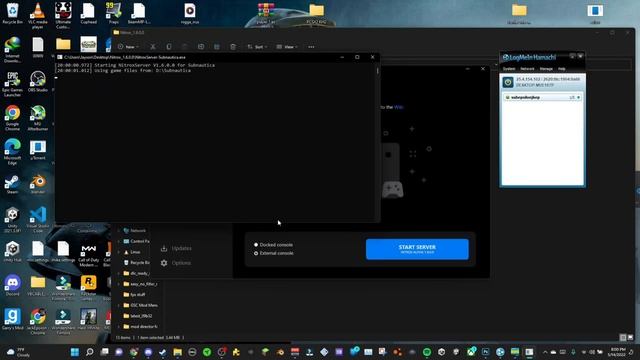
Task: Switch File Explorer to details view icon
Action: point(623,338)
